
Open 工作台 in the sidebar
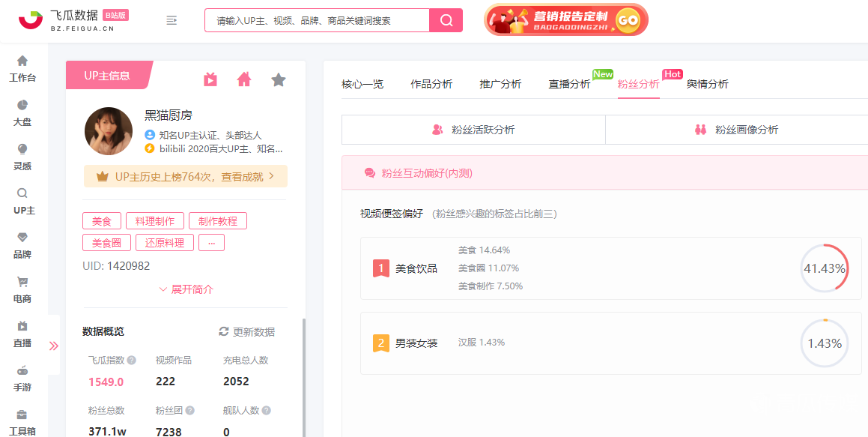coord(22,69)
